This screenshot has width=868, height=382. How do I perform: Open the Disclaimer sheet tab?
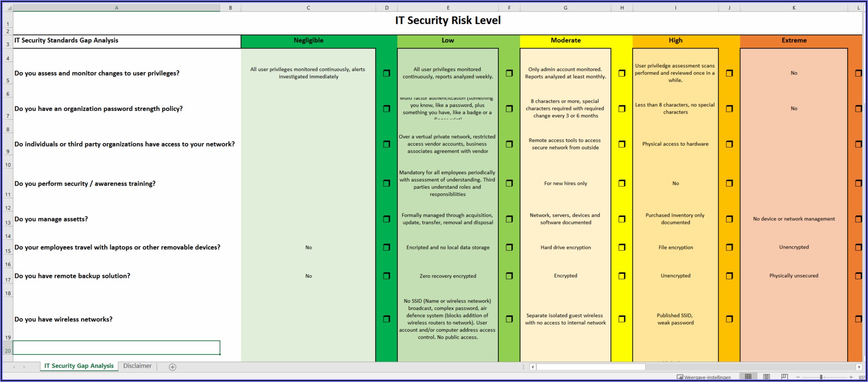click(x=137, y=366)
